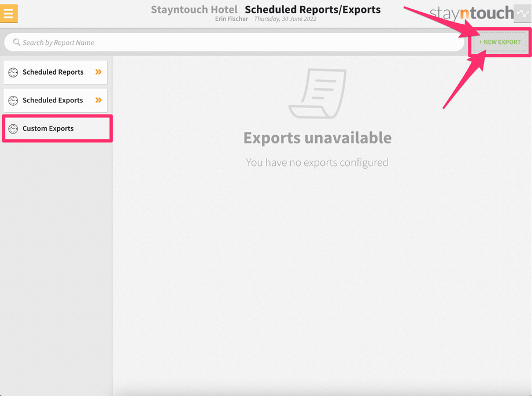Click the user name Erin Fischer
Screen dimensions: 532x396
(x=231, y=19)
